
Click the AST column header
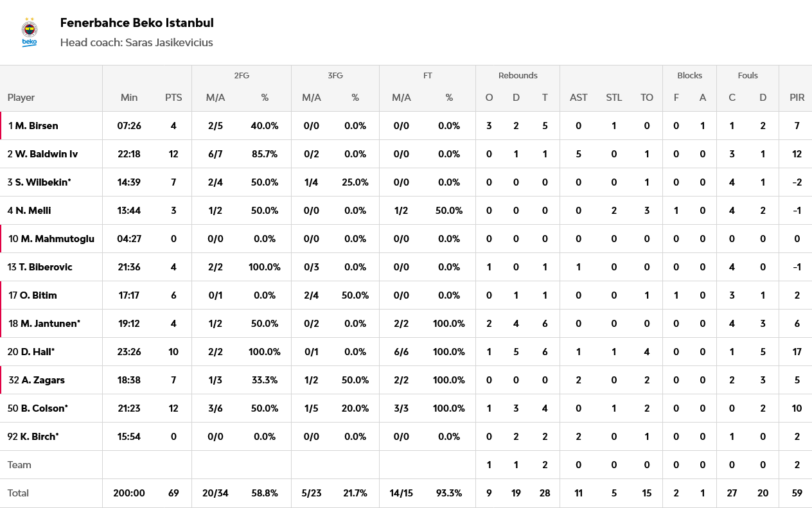[578, 98]
